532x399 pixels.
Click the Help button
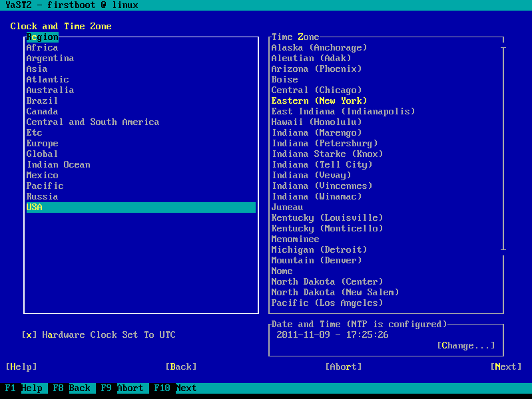21,367
